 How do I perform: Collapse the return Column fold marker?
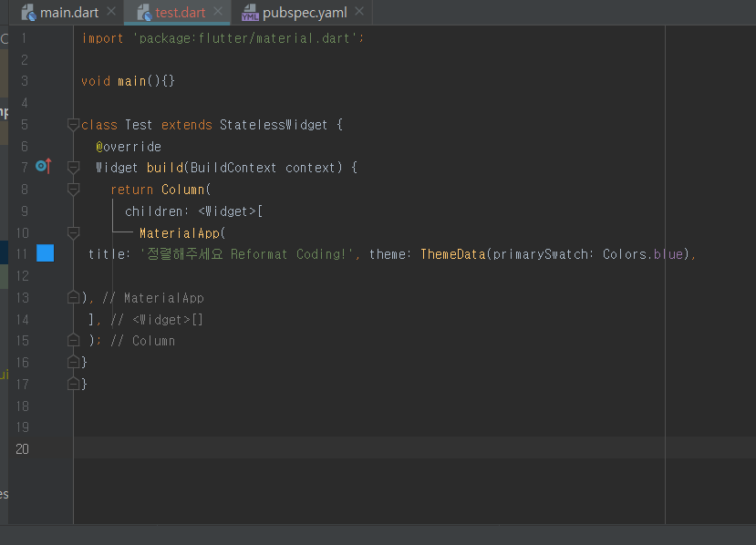coord(73,190)
